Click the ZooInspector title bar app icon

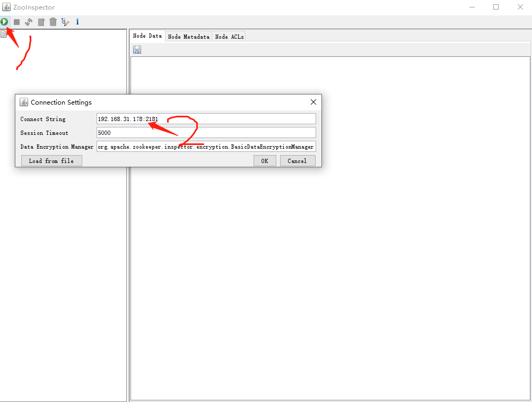[x=6, y=7]
